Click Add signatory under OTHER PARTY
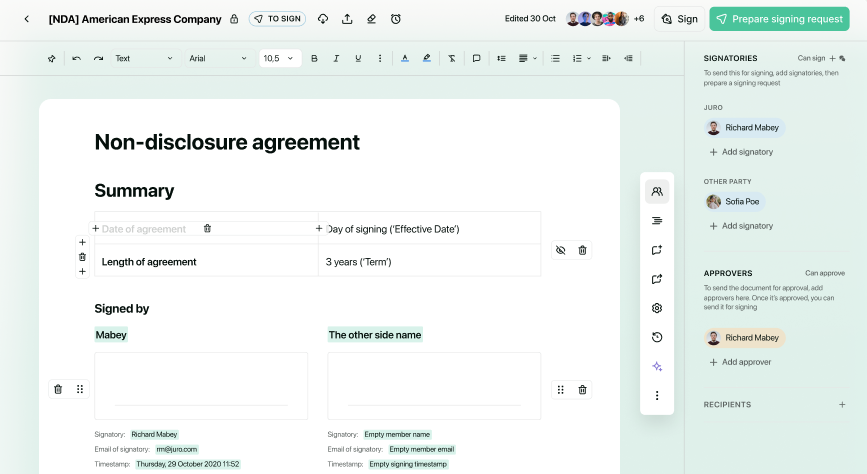The image size is (867, 474). click(741, 226)
